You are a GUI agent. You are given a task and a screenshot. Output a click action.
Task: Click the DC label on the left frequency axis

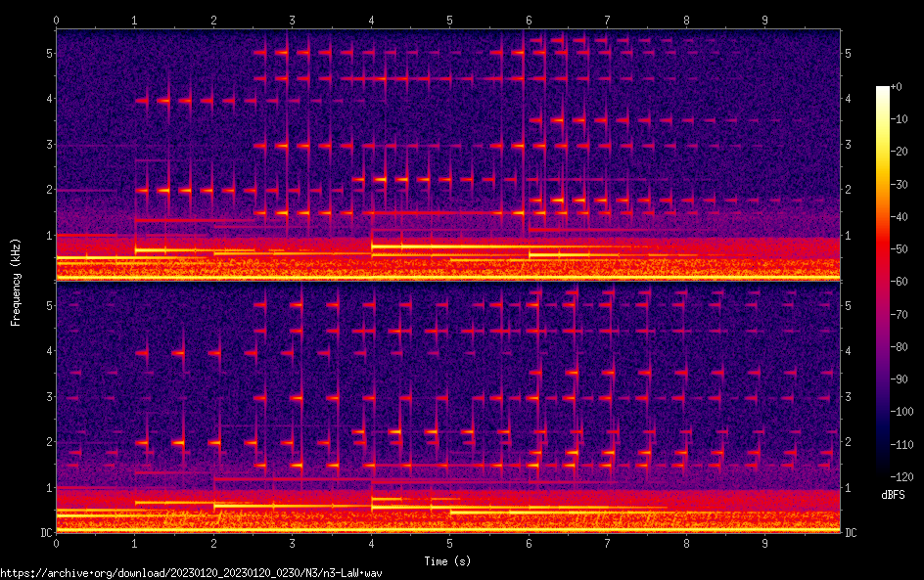(x=45, y=533)
